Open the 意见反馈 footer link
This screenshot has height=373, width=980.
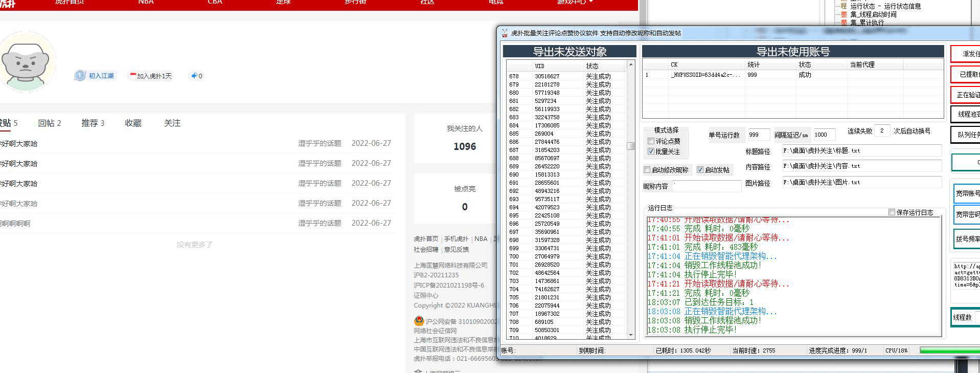pos(456,250)
